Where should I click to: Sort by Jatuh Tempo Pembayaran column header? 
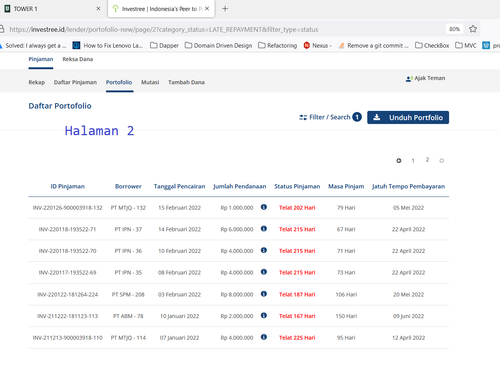408,186
